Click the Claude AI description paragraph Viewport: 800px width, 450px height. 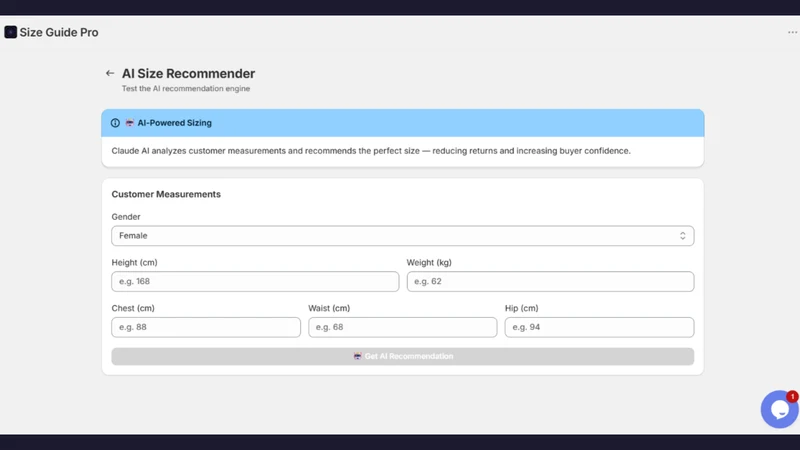tap(371, 151)
